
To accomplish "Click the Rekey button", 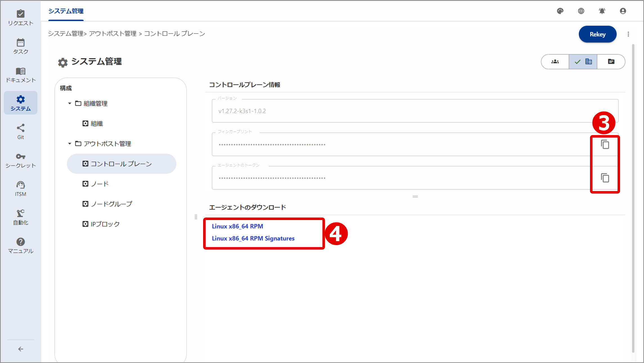I will pos(597,34).
